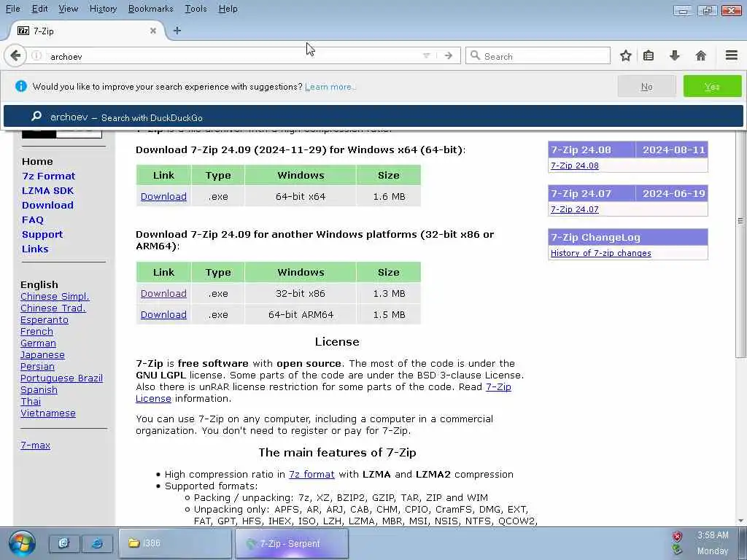The image size is (747, 560).
Task: Switch language to Spanish
Action: point(39,389)
